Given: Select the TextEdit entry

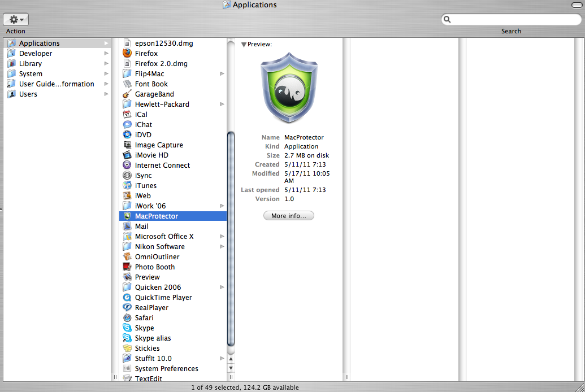Looking at the screenshot, I should (173, 378).
